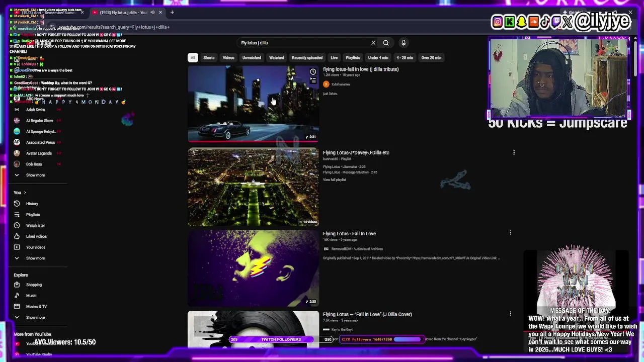Open YouTube Studio in sidebar
644x362 pixels.
[x=39, y=354]
